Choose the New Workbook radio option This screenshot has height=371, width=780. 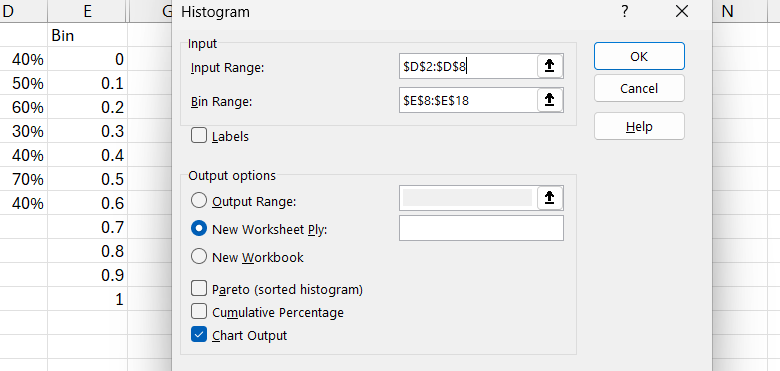199,257
